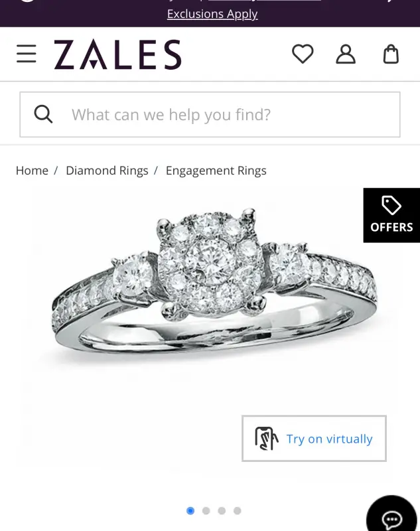
Task: Click the Try on virtually button
Action: (314, 439)
